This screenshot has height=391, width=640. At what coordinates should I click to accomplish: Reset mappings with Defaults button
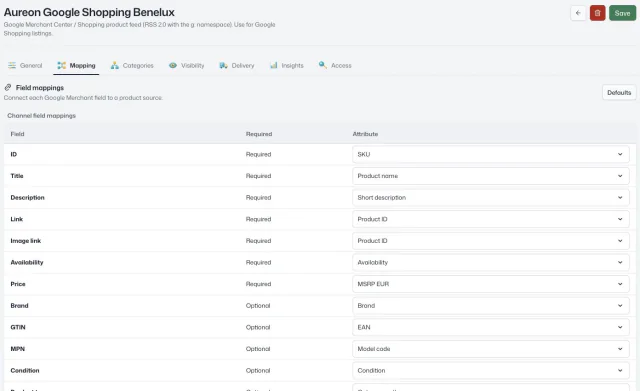pyautogui.click(x=619, y=93)
